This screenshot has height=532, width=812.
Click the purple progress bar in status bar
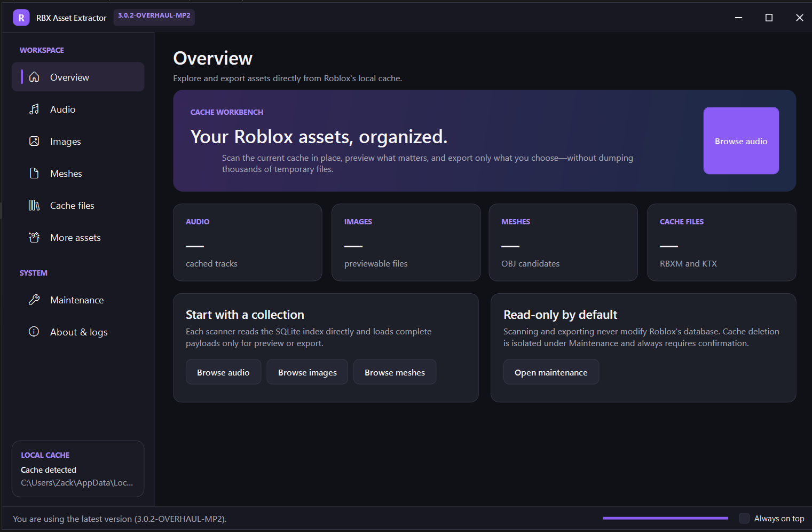(665, 518)
